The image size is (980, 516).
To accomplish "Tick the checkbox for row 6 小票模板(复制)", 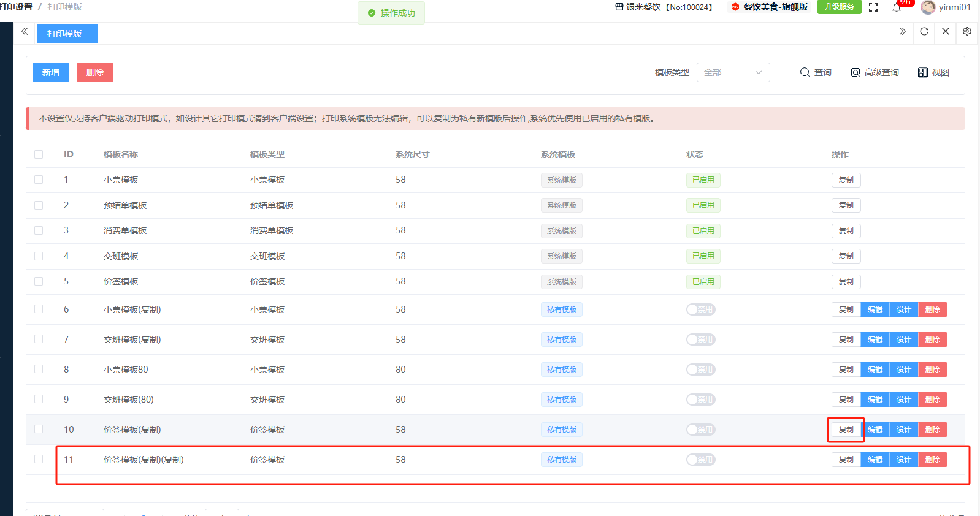I will (x=39, y=309).
